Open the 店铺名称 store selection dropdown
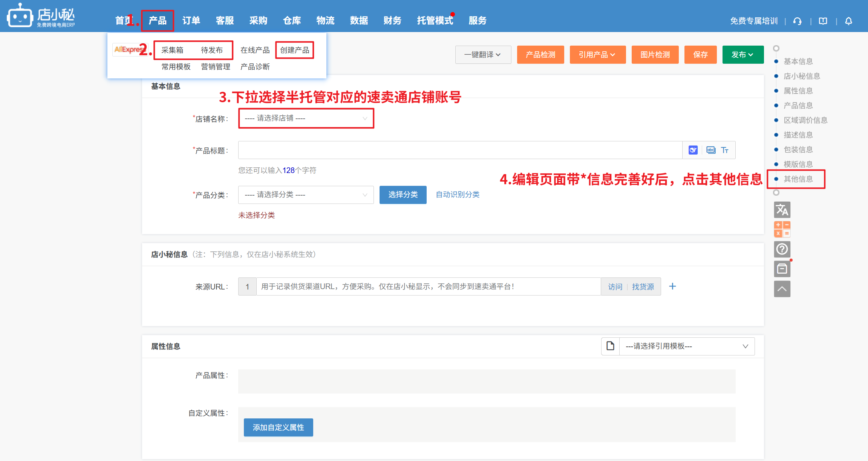The image size is (868, 461). 306,118
